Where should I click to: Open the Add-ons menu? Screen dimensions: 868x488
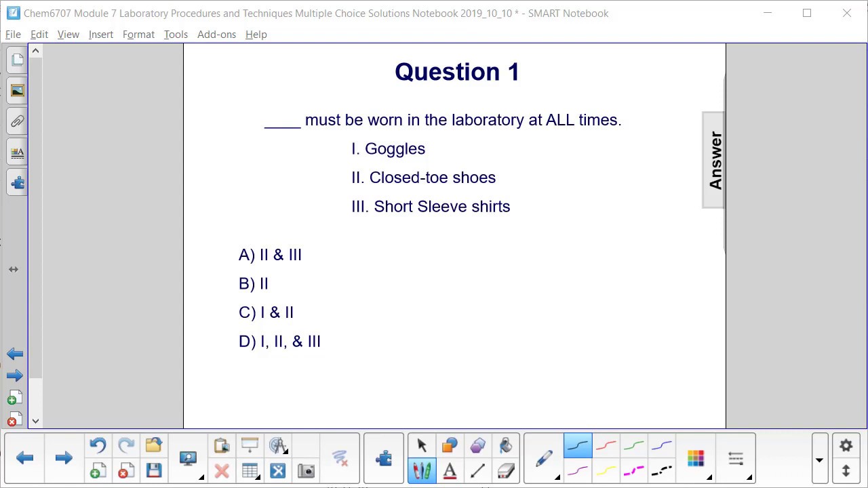coord(216,34)
